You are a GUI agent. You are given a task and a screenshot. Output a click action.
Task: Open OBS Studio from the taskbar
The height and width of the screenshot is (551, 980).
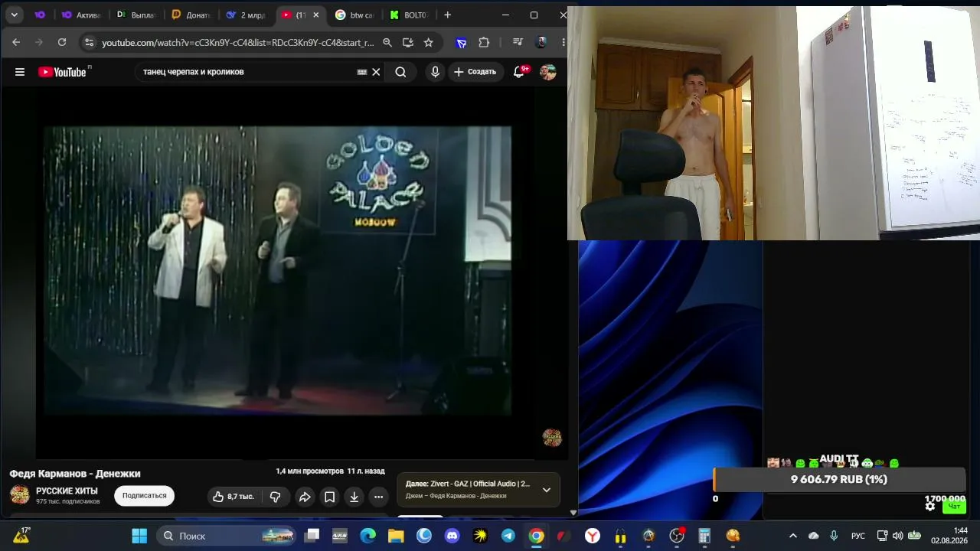point(677,536)
